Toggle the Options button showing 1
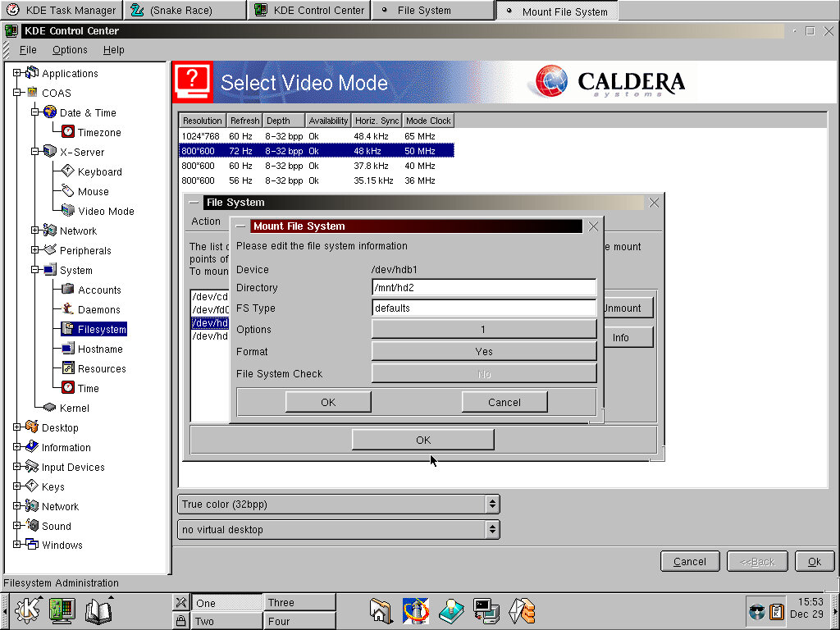 tap(484, 330)
